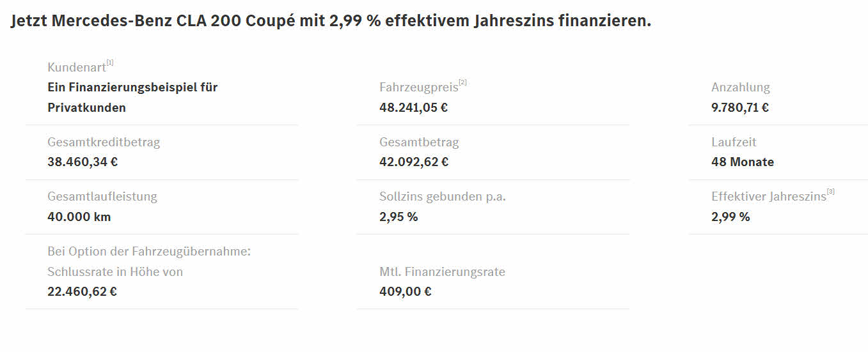Select the Sollzins gebunden p.a. value 2,95 %
Image resolution: width=868 pixels, height=352 pixels.
click(398, 217)
